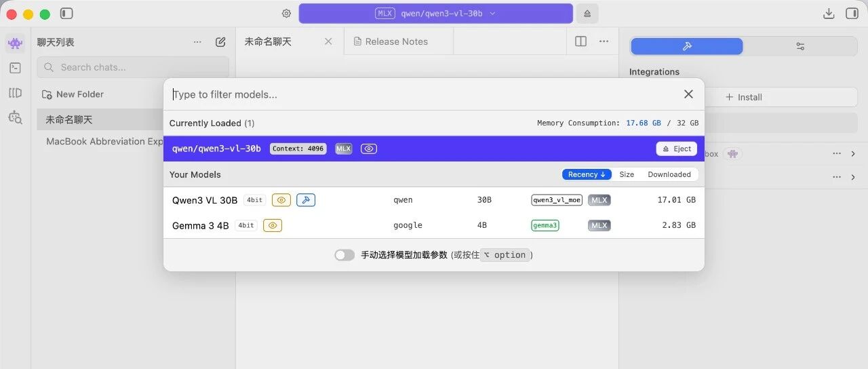
Task: Sort models by Recency
Action: 587,174
